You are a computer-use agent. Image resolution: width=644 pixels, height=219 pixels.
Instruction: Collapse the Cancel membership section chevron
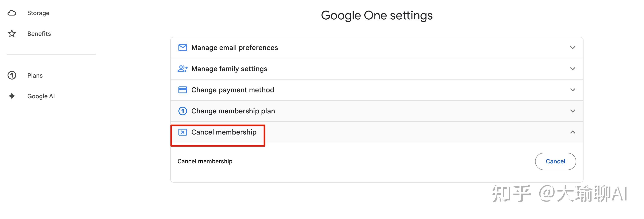[x=573, y=132]
